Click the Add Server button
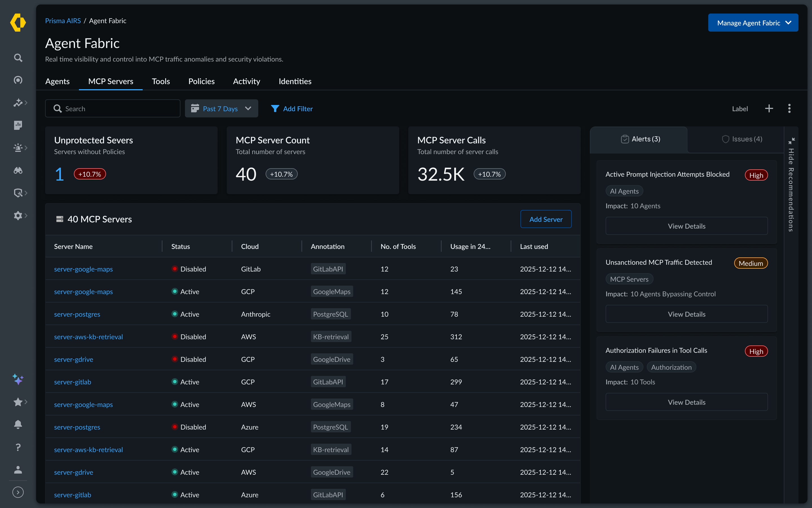This screenshot has width=812, height=508. pyautogui.click(x=546, y=219)
